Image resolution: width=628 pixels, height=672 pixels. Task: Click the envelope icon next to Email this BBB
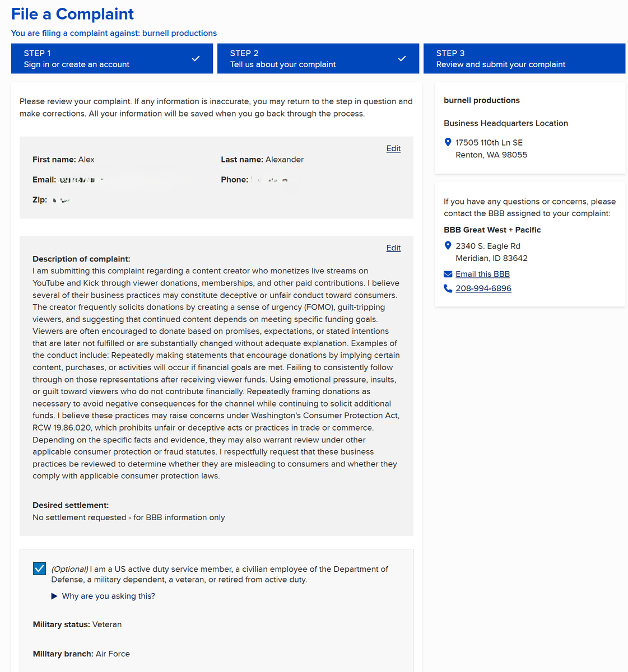pos(448,274)
